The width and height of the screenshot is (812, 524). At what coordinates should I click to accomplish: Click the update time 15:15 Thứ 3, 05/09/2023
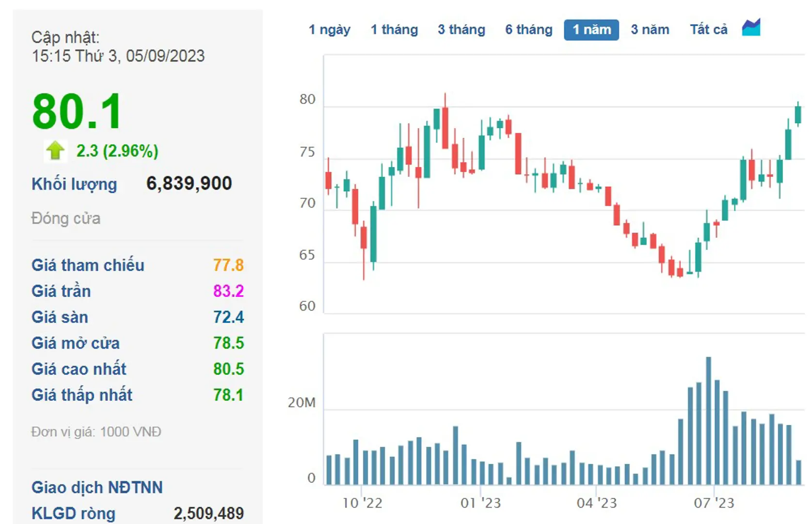click(x=118, y=56)
